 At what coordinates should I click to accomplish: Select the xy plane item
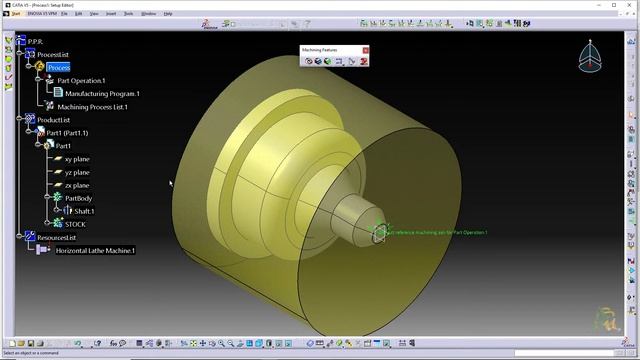(x=77, y=159)
